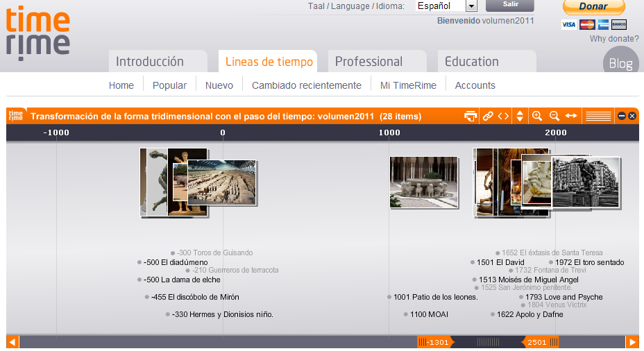Open Cambiado recientemente
Viewport: 644px width, 351px height.
307,85
